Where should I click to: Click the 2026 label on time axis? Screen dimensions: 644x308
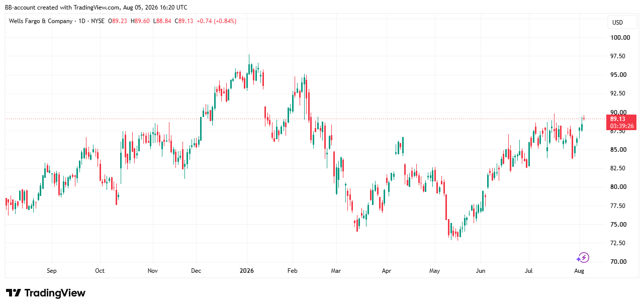coord(247,271)
